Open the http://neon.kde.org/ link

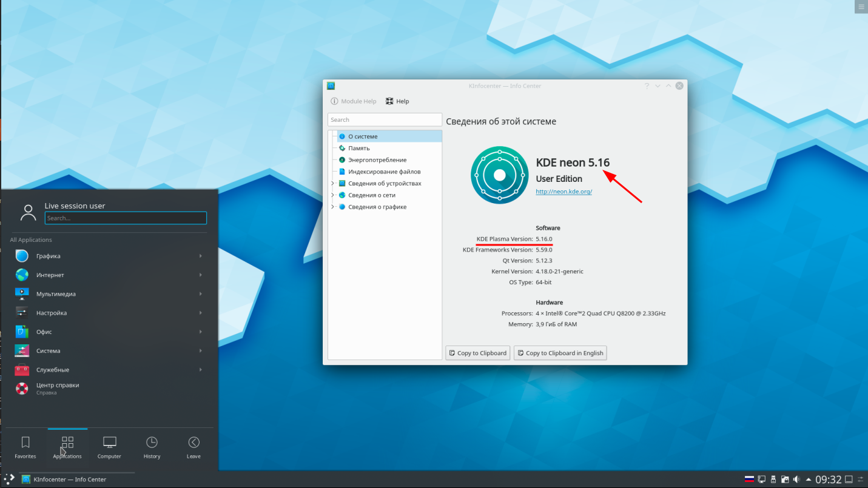[x=564, y=191]
